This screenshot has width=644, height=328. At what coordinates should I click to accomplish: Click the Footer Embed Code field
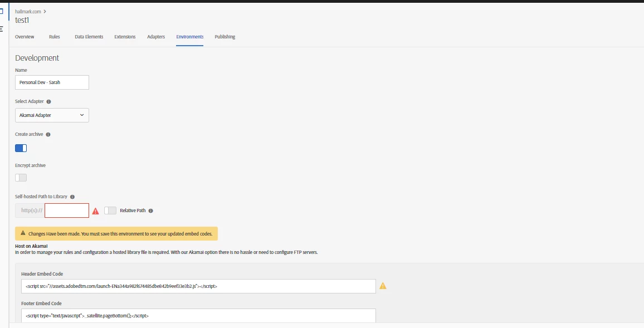coord(198,316)
